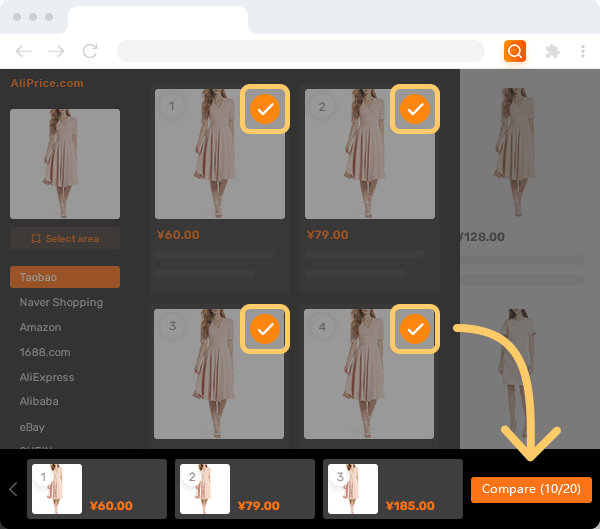Image resolution: width=600 pixels, height=529 pixels.
Task: Select Taobao in the platform list
Action: pos(65,277)
